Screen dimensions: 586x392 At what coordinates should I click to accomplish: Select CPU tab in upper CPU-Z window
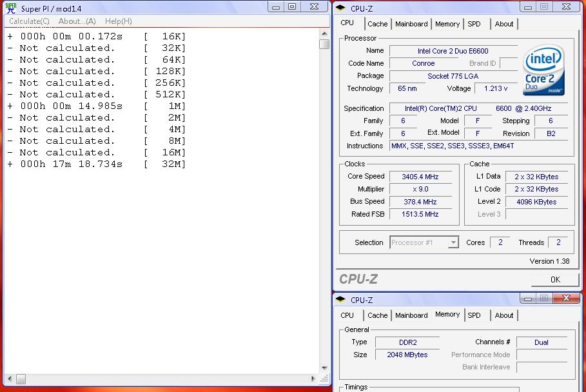[x=347, y=23]
